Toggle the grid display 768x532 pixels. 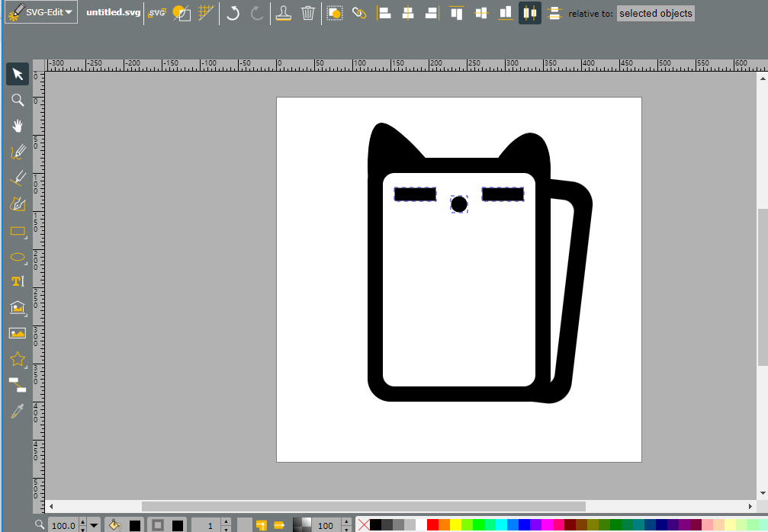click(x=206, y=13)
